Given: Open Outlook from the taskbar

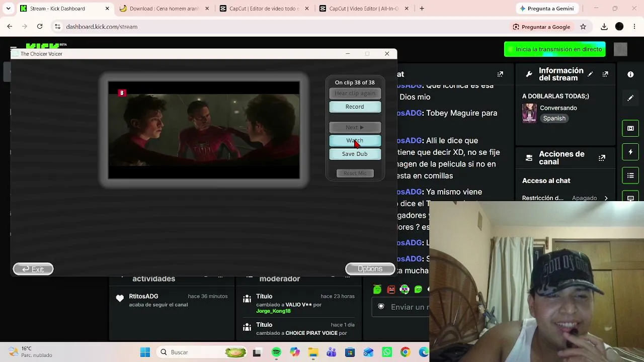Looking at the screenshot, I should point(368,352).
